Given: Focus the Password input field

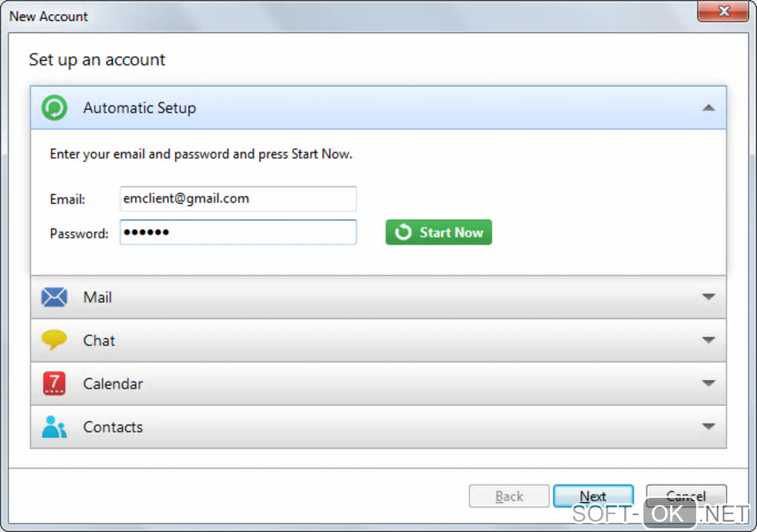Looking at the screenshot, I should pyautogui.click(x=237, y=233).
